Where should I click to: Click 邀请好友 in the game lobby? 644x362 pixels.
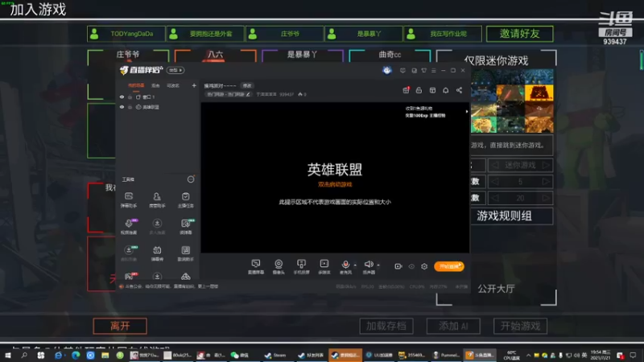pos(519,34)
